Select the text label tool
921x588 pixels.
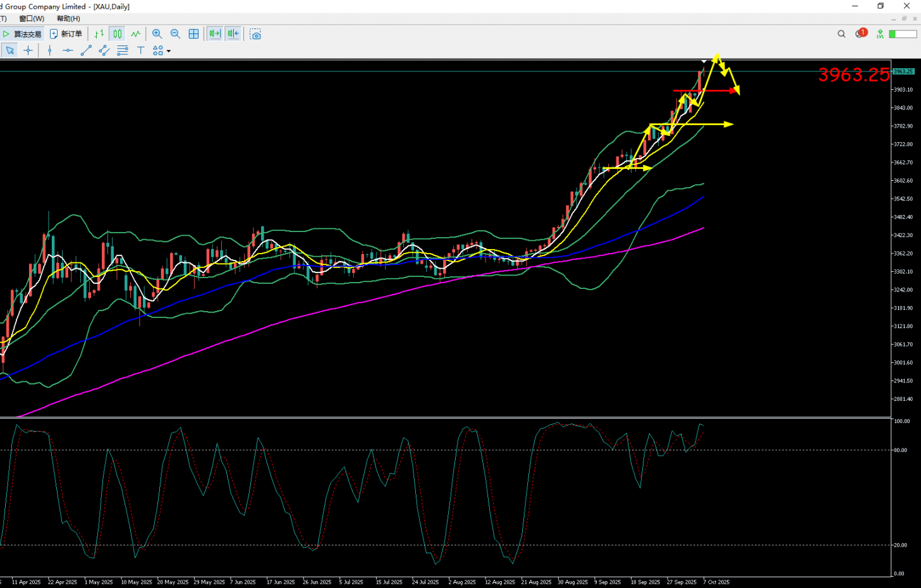(140, 51)
